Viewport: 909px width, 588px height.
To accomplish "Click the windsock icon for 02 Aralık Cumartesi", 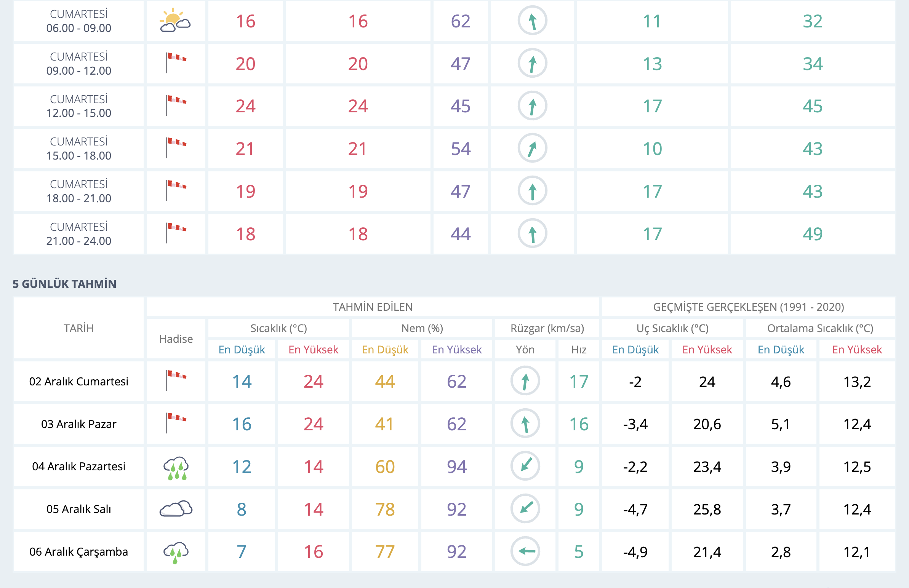I will [176, 380].
